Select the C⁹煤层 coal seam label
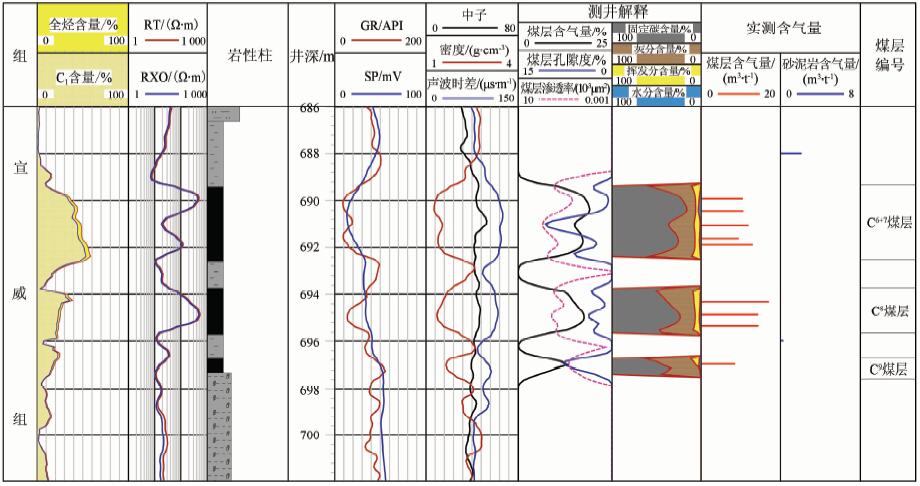 [889, 369]
